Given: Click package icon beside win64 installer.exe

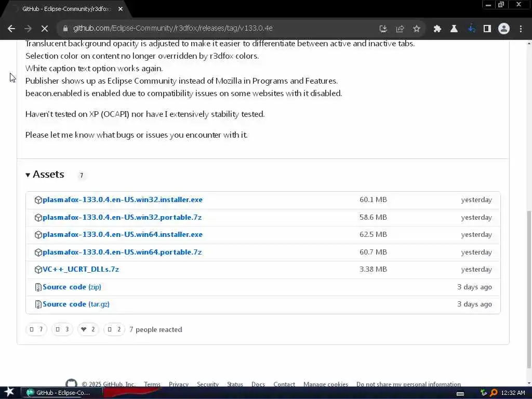Looking at the screenshot, I should tap(38, 235).
